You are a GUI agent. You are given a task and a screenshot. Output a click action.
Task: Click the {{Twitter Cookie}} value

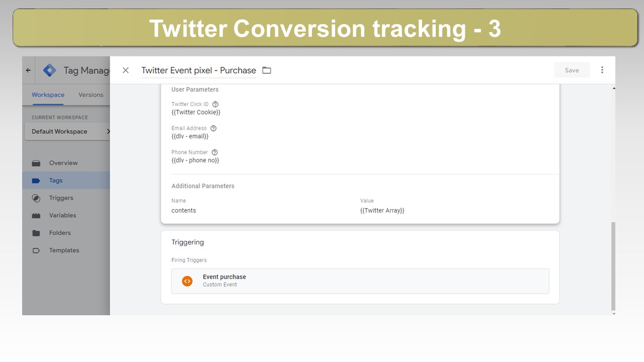(x=196, y=112)
